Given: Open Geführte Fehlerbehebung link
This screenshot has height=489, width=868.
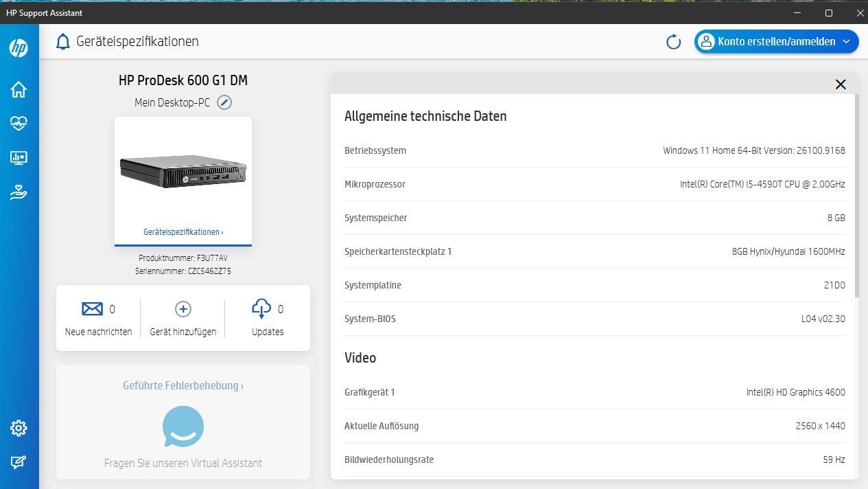Looking at the screenshot, I should (x=183, y=386).
